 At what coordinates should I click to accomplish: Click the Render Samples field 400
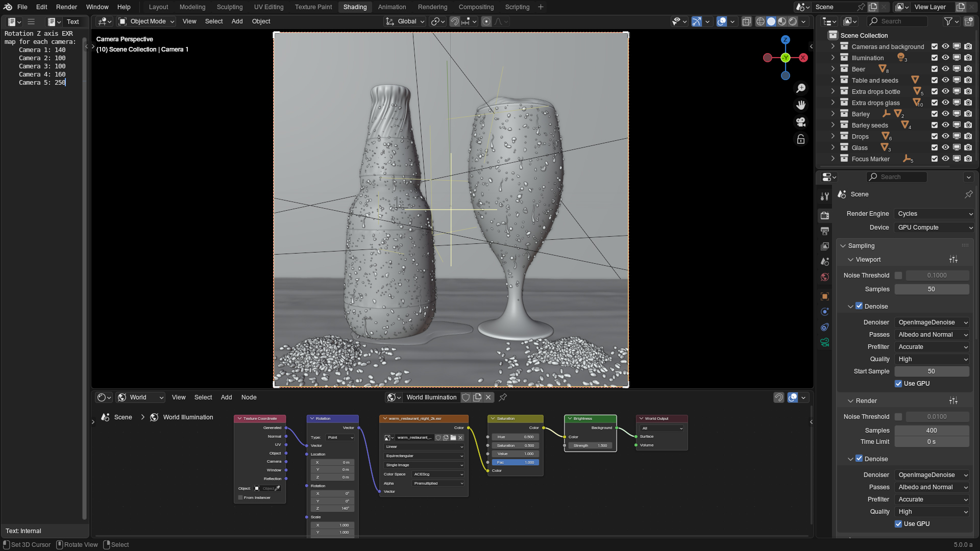coord(932,431)
